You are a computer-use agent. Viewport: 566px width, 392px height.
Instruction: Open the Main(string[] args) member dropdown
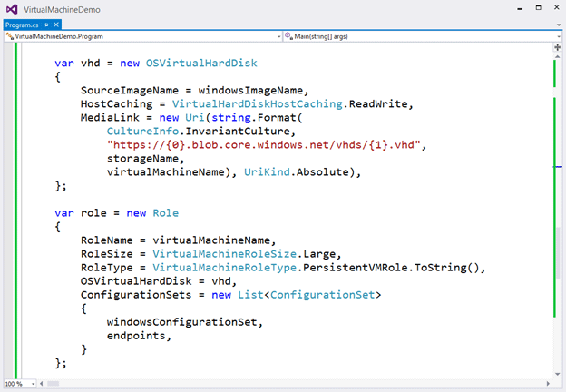tap(423, 36)
